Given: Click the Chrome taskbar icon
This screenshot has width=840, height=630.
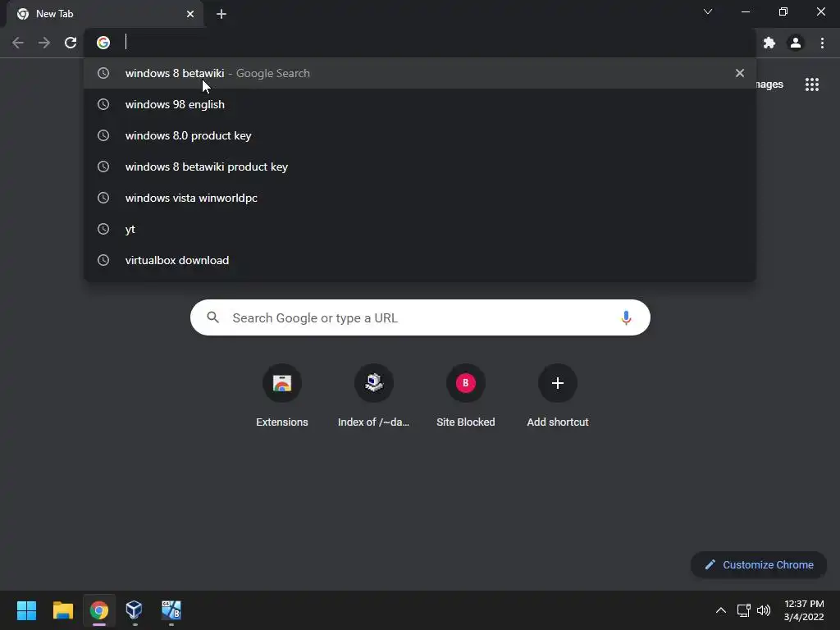Looking at the screenshot, I should (x=99, y=610).
